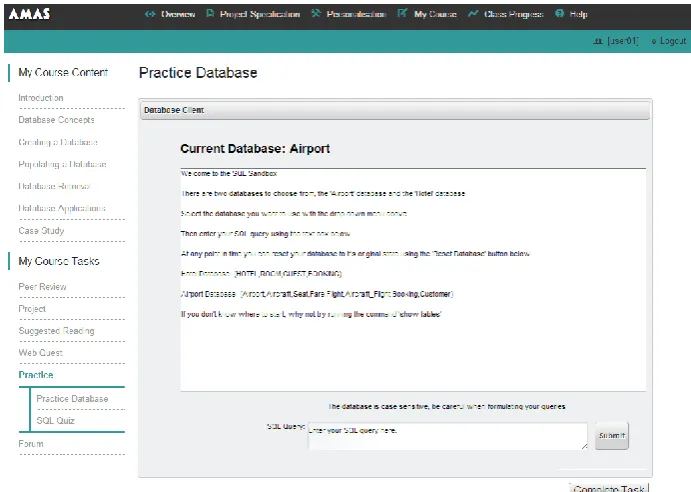Open the Case Study section
This screenshot has width=691, height=492.
pos(41,231)
